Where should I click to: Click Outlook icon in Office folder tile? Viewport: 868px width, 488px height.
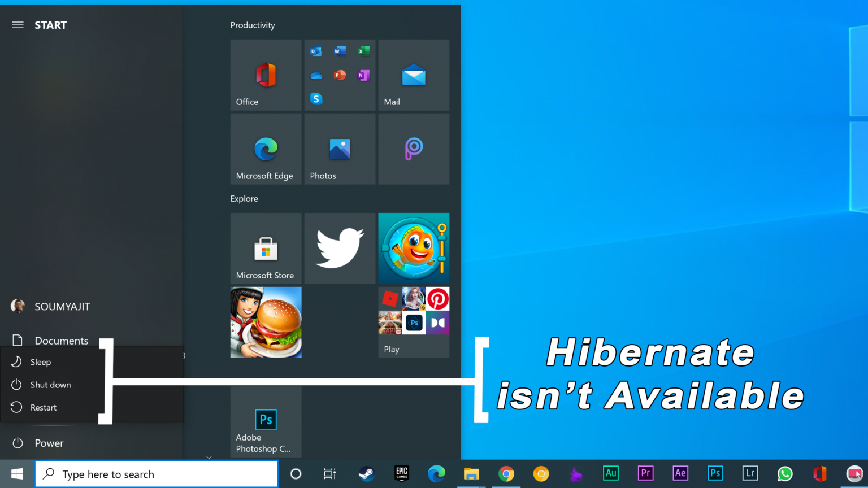[x=316, y=51]
